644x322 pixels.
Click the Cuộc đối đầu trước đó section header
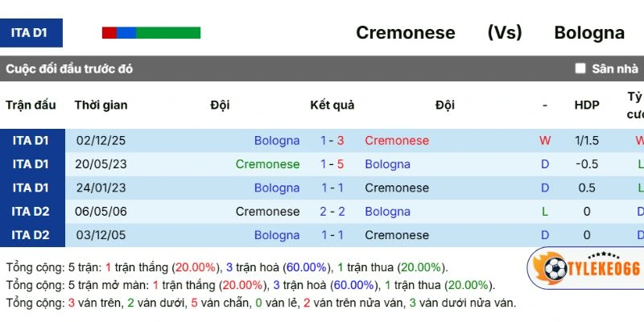[69, 68]
